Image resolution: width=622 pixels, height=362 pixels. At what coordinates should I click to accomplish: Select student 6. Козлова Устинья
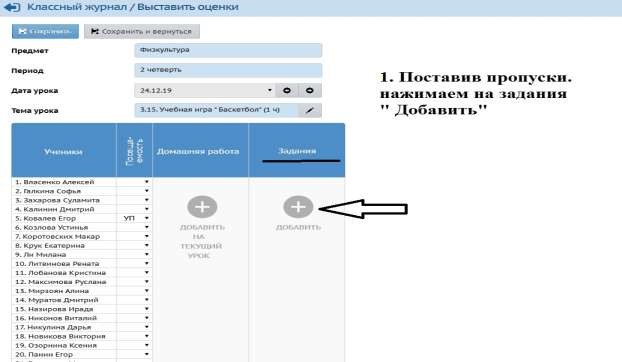pyautogui.click(x=51, y=227)
